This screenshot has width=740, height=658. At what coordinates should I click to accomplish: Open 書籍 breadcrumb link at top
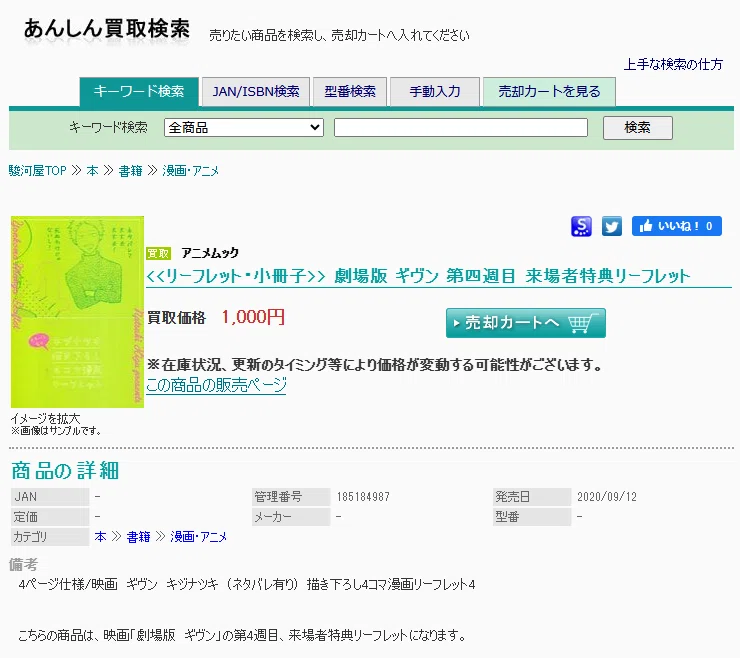click(x=130, y=170)
